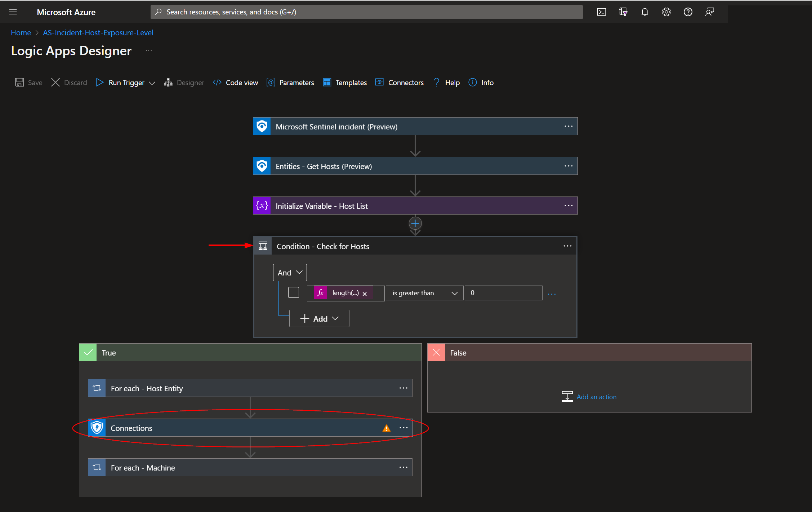
Task: Click the False branch header
Action: pos(589,352)
